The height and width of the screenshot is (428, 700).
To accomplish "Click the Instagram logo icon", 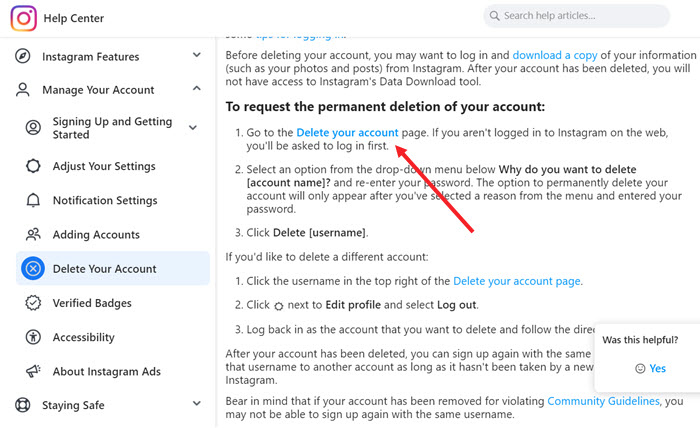I will [x=24, y=18].
